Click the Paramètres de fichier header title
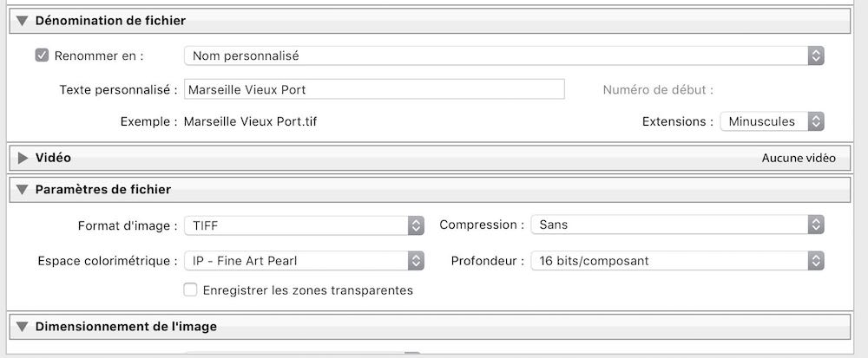This screenshot has width=868, height=358. click(103, 189)
